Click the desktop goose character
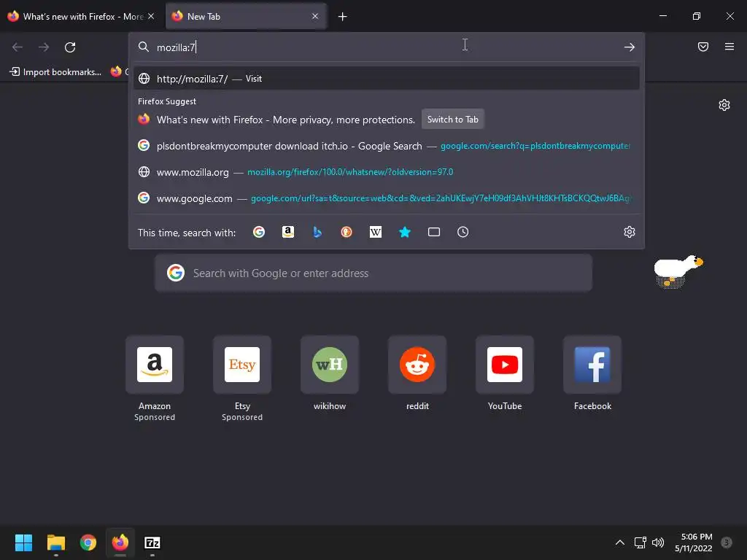Screen dimensions: 747x560 [678, 271]
